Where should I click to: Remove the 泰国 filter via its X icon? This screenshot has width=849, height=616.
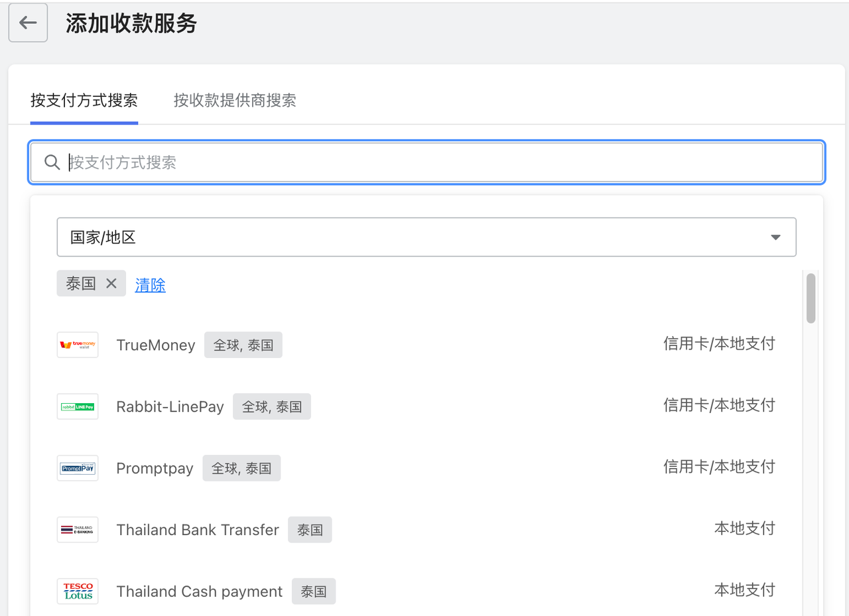[x=111, y=283]
